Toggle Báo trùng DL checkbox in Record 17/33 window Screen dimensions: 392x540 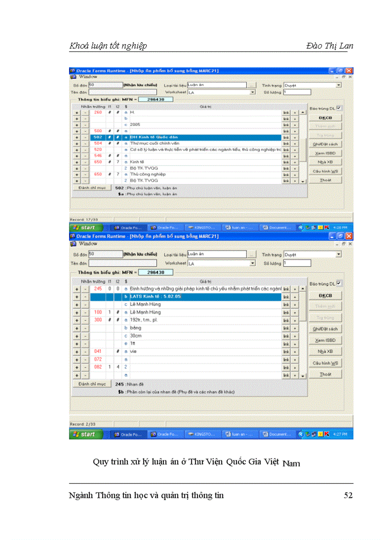(339, 108)
